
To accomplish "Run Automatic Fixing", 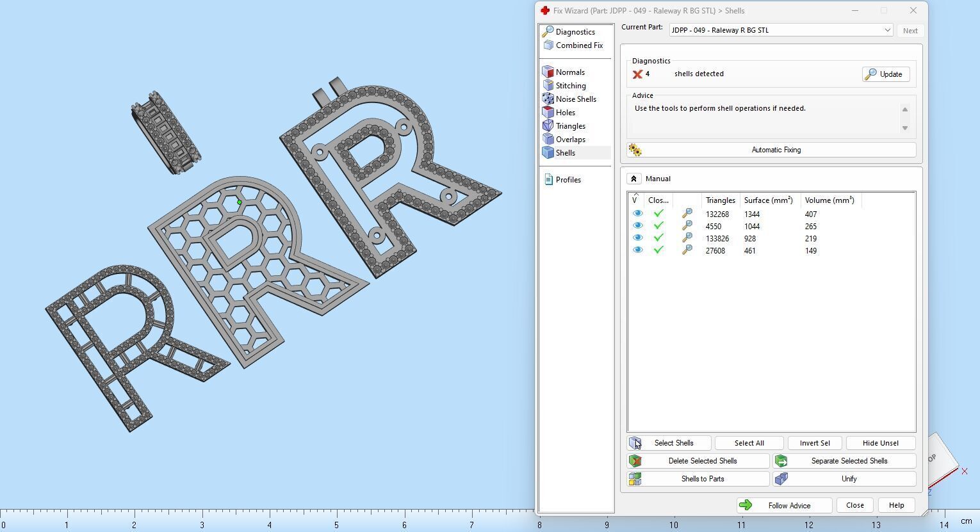I will 771,150.
